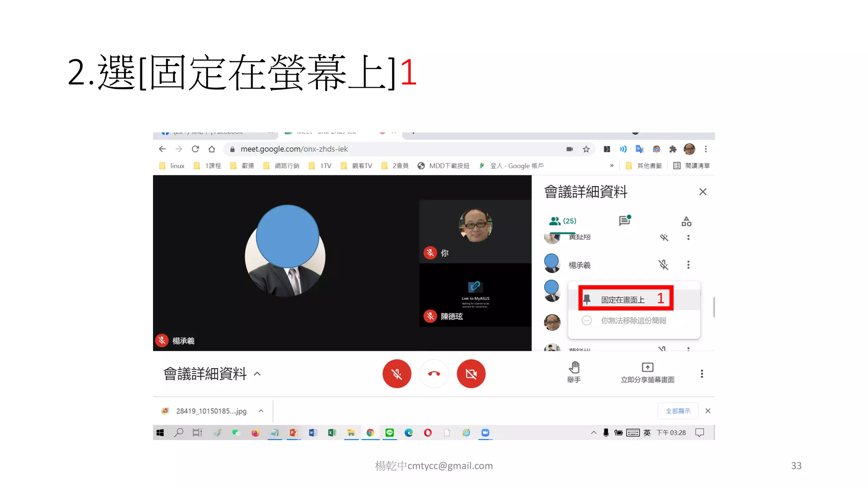Image resolution: width=868 pixels, height=488 pixels.
Task: Click the muted mic icon next to 楊承羲
Action: point(663,265)
